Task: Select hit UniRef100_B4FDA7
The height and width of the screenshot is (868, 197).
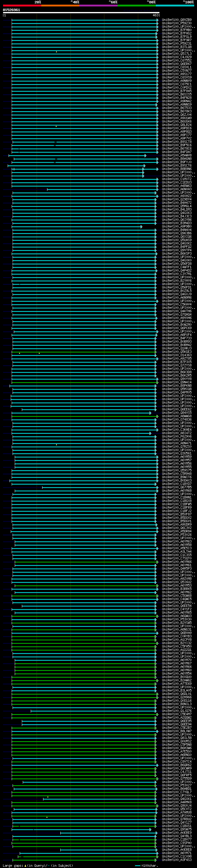Action: (176, 152)
